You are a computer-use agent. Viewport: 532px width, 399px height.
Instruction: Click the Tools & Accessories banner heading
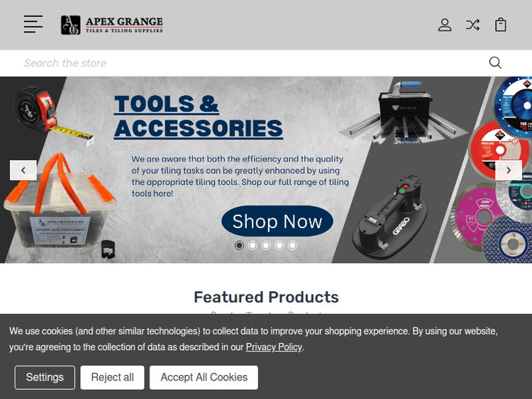(x=199, y=116)
